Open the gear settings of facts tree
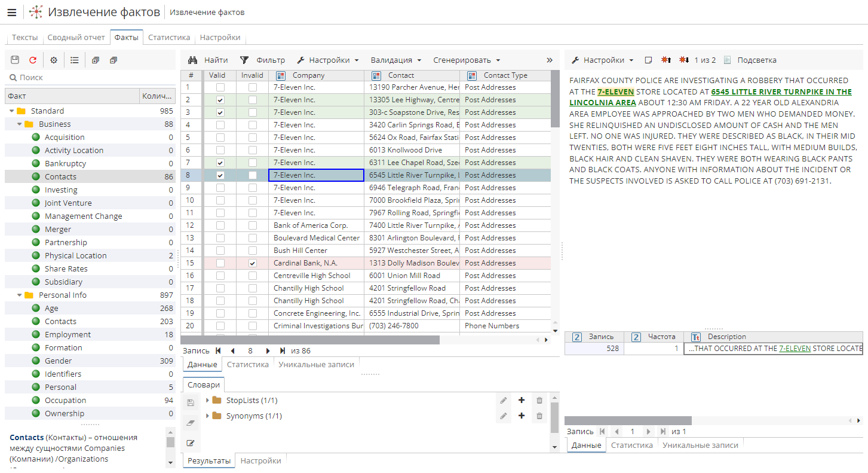This screenshot has height=473, width=868. point(54,60)
